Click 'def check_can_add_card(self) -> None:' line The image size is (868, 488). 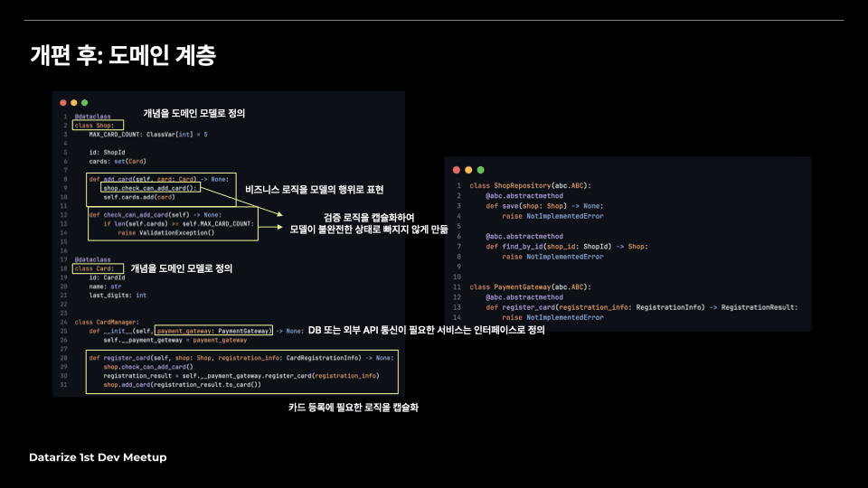click(155, 215)
